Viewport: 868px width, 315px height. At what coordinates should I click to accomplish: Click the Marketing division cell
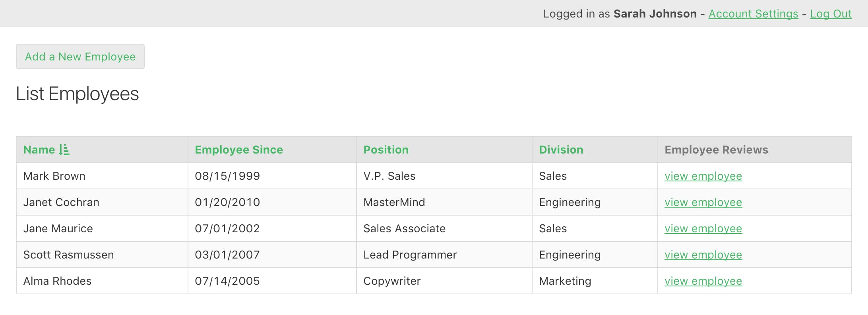[595, 281]
